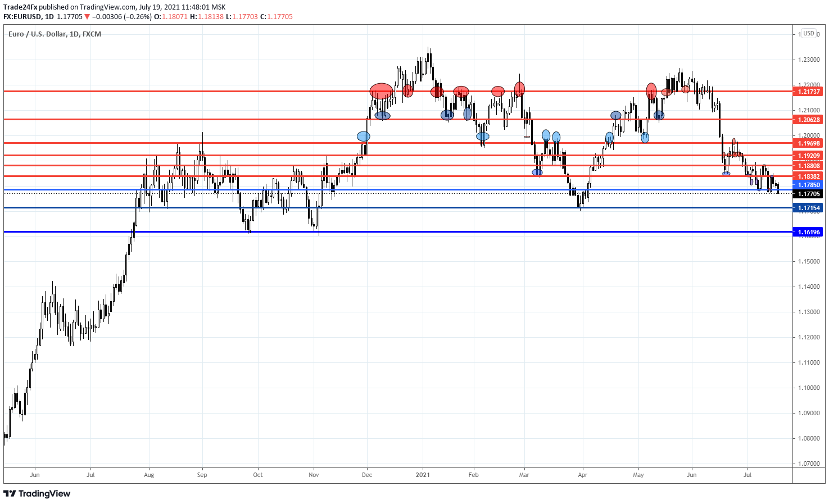Click the open value 1.18071
Image resolution: width=829 pixels, height=504 pixels.
pos(175,17)
